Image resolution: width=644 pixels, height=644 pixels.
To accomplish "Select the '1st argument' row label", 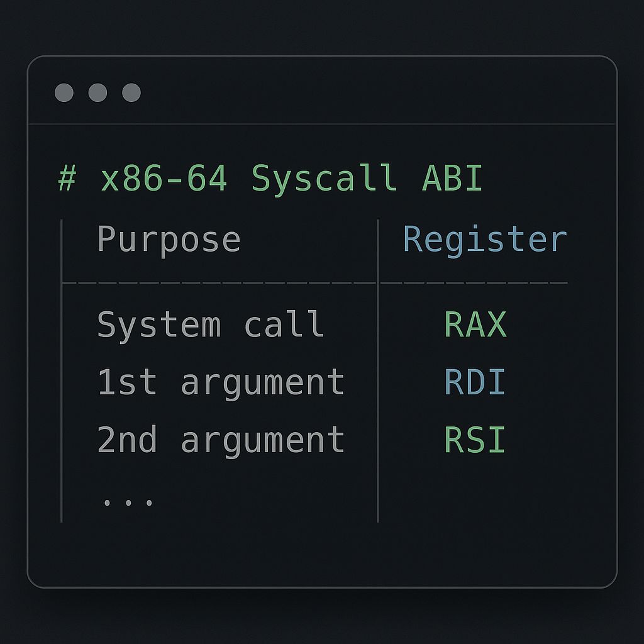I will tap(220, 382).
